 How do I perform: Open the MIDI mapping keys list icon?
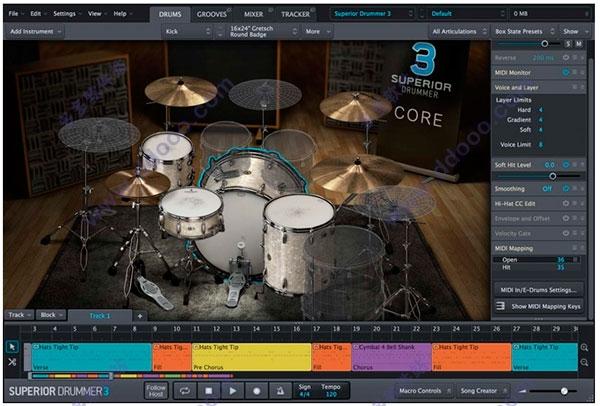coord(500,306)
